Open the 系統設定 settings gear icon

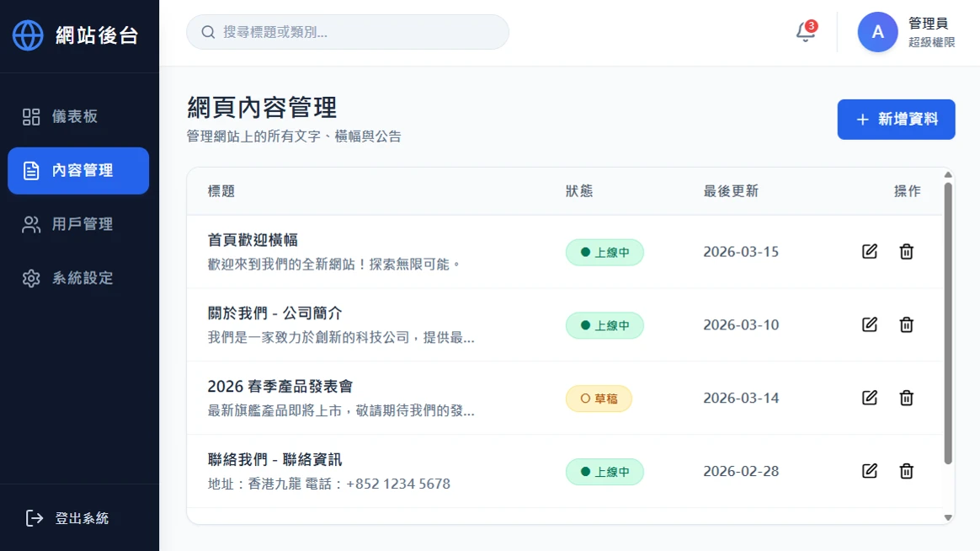coord(31,278)
